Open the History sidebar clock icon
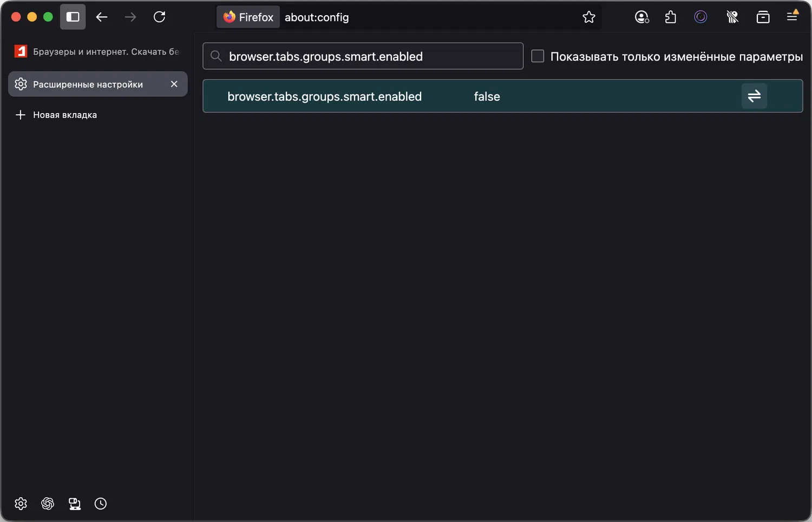Image resolution: width=812 pixels, height=522 pixels. tap(101, 504)
